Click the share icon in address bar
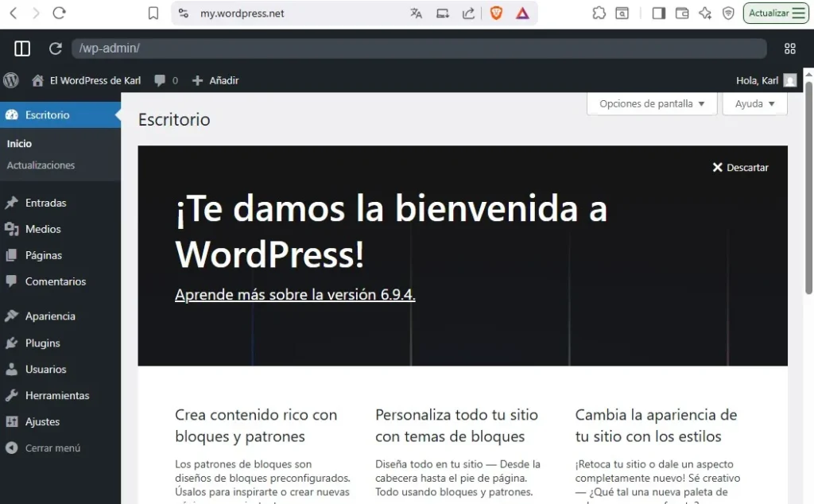 pyautogui.click(x=468, y=13)
